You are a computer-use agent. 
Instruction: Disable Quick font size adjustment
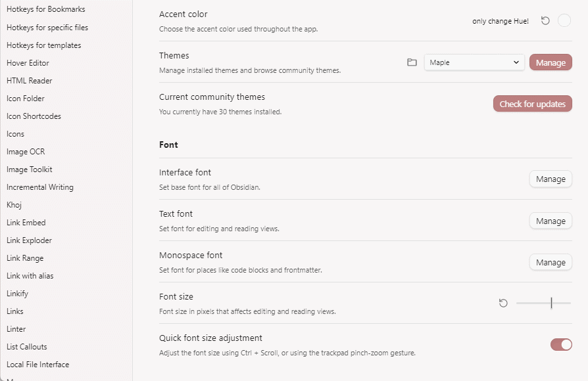pos(560,344)
